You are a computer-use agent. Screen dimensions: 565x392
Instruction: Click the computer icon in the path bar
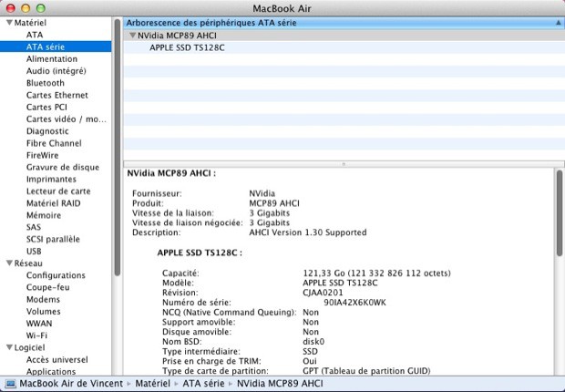(10, 384)
